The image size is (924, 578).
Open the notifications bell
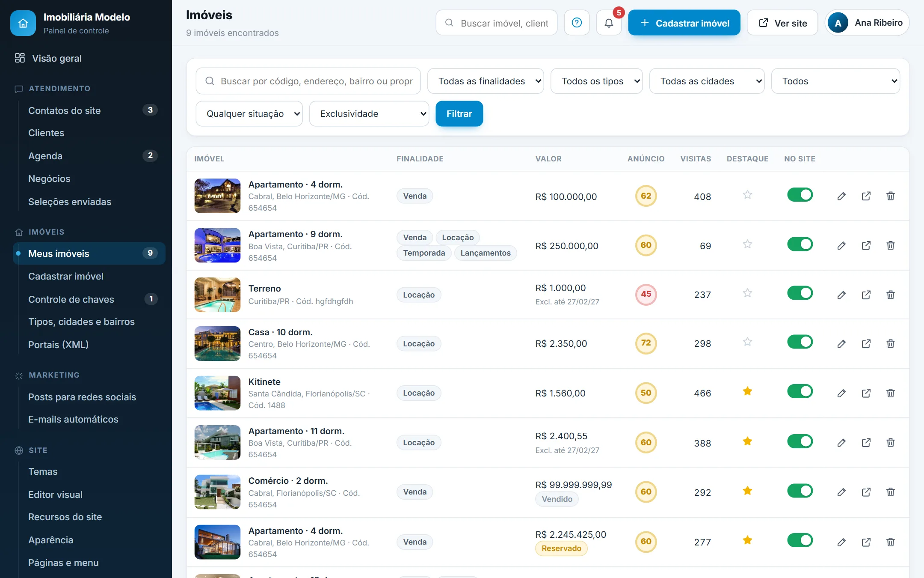(x=609, y=23)
